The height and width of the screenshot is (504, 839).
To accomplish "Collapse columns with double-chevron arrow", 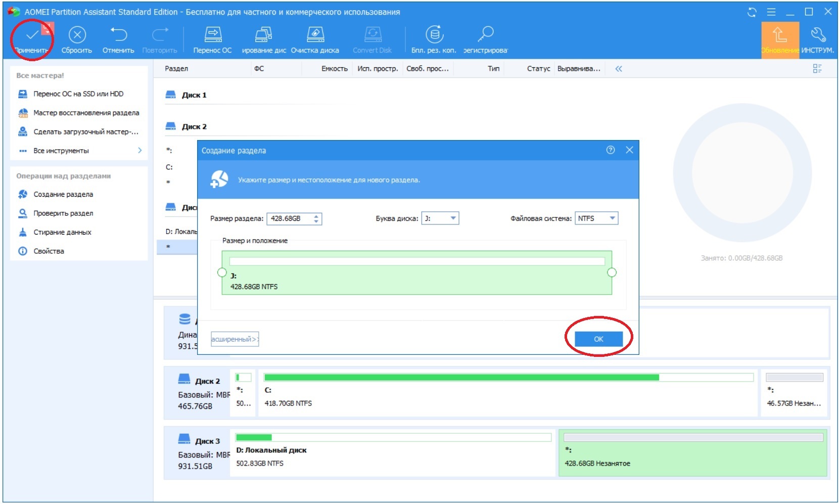I will tap(619, 69).
